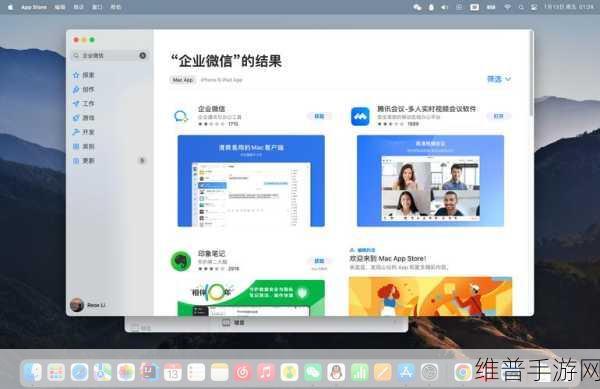
Task: Open the 腾讯会议 app icon
Action: [x=360, y=116]
